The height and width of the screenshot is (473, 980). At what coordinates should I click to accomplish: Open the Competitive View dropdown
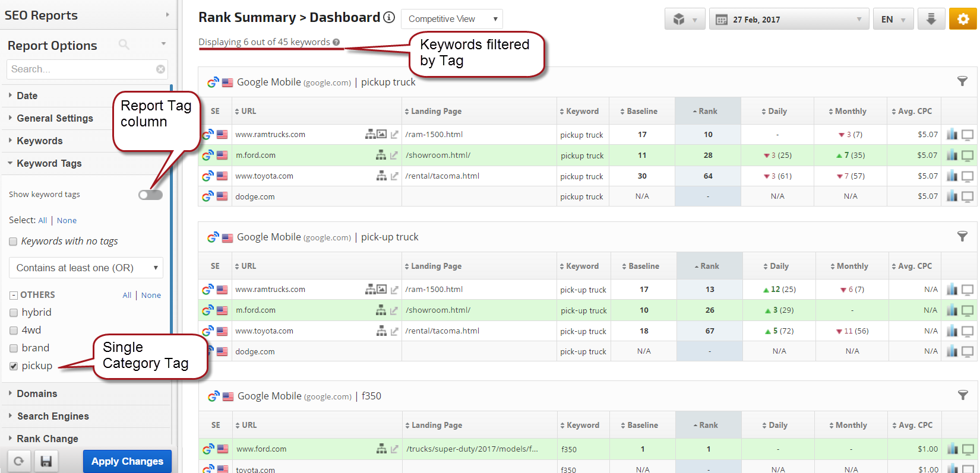coord(452,19)
